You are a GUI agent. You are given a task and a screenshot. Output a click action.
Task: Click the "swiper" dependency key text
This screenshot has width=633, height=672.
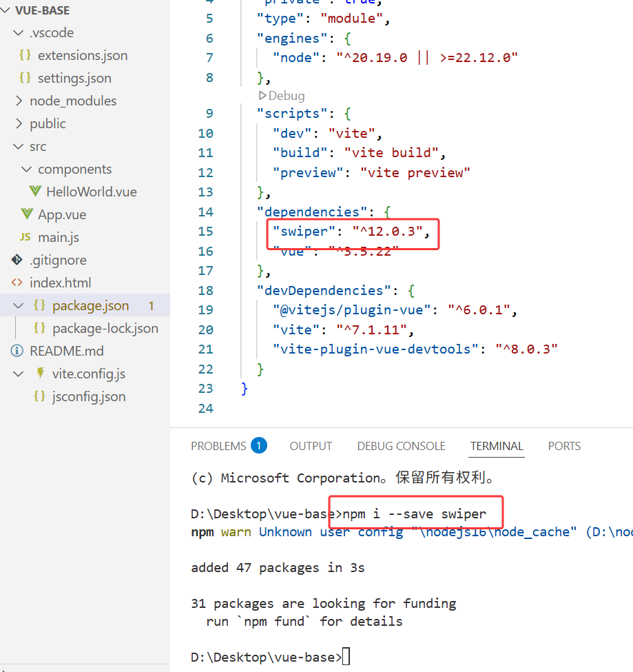tap(304, 232)
